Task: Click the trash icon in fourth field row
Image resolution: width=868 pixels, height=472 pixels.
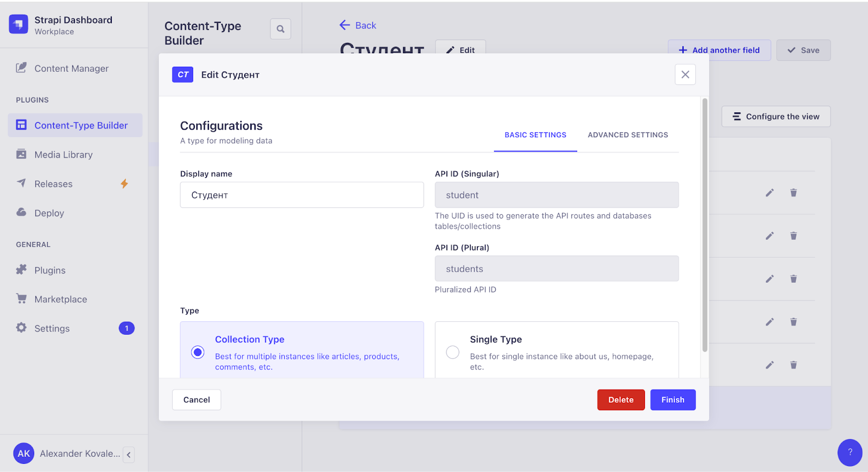Action: (x=793, y=322)
